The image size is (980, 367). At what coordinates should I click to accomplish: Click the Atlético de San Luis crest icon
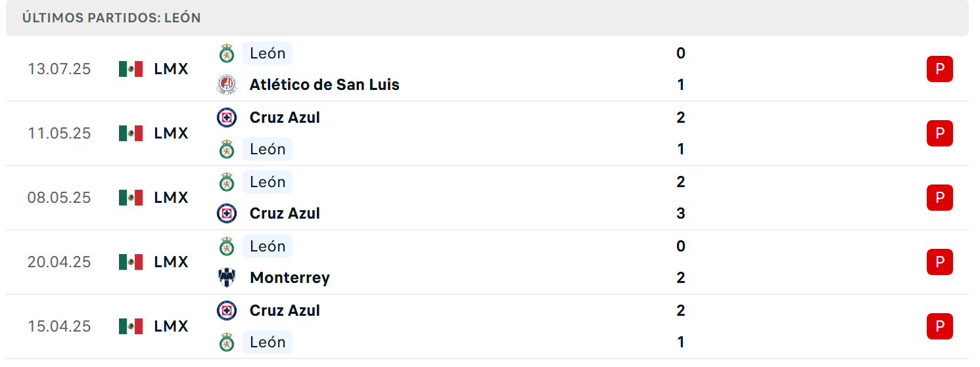[x=227, y=85]
